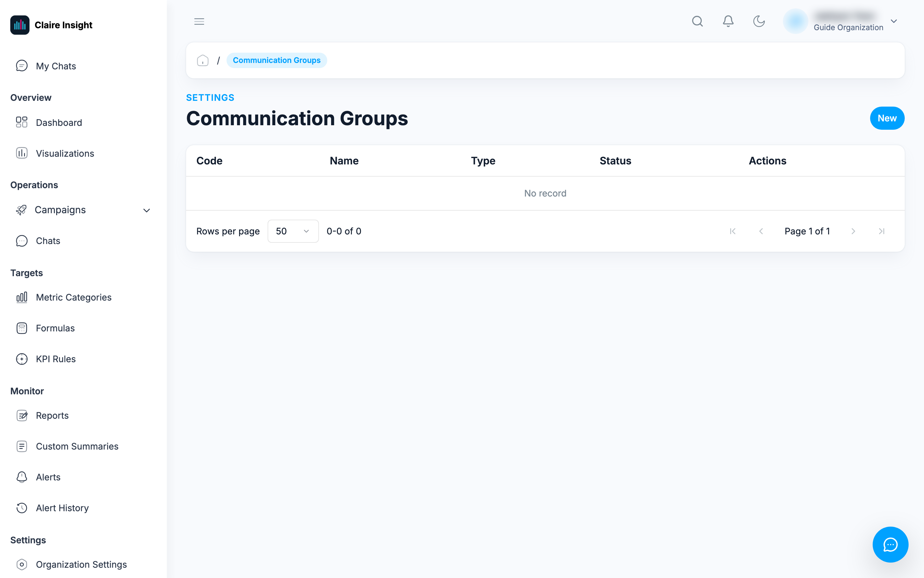This screenshot has width=924, height=578.
Task: Create a new communication group
Action: 887,118
